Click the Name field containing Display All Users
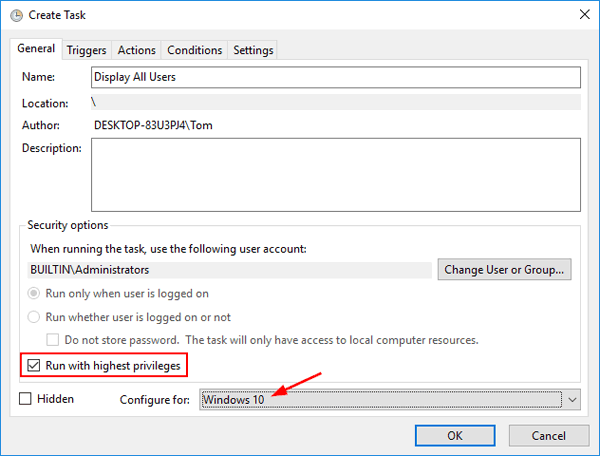 [x=335, y=77]
